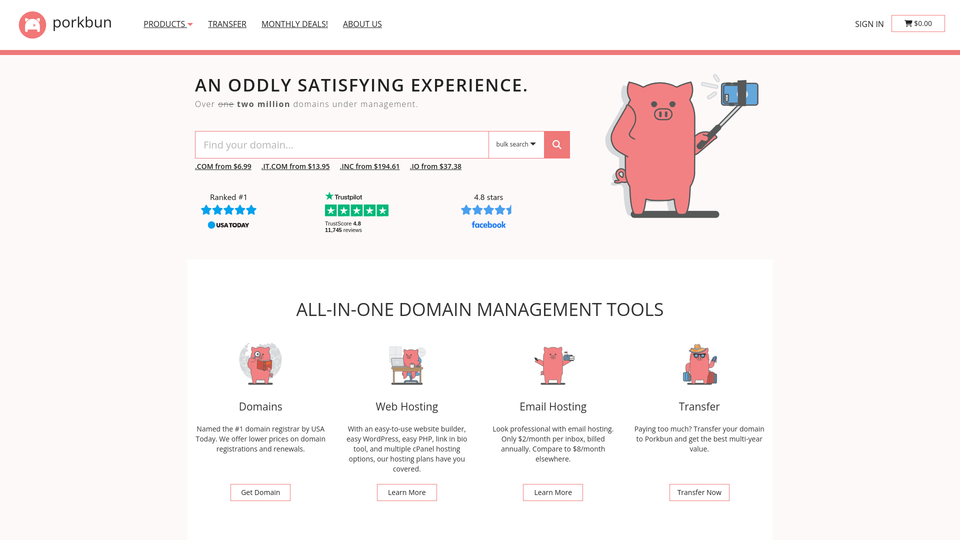Click the Get Domain button
This screenshot has height=540, width=960.
click(x=260, y=492)
